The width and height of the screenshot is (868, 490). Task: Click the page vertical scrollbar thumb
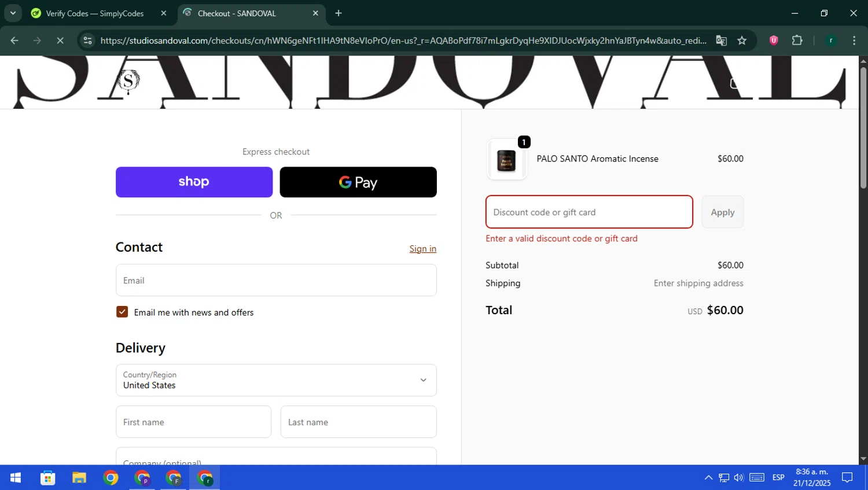point(863,127)
